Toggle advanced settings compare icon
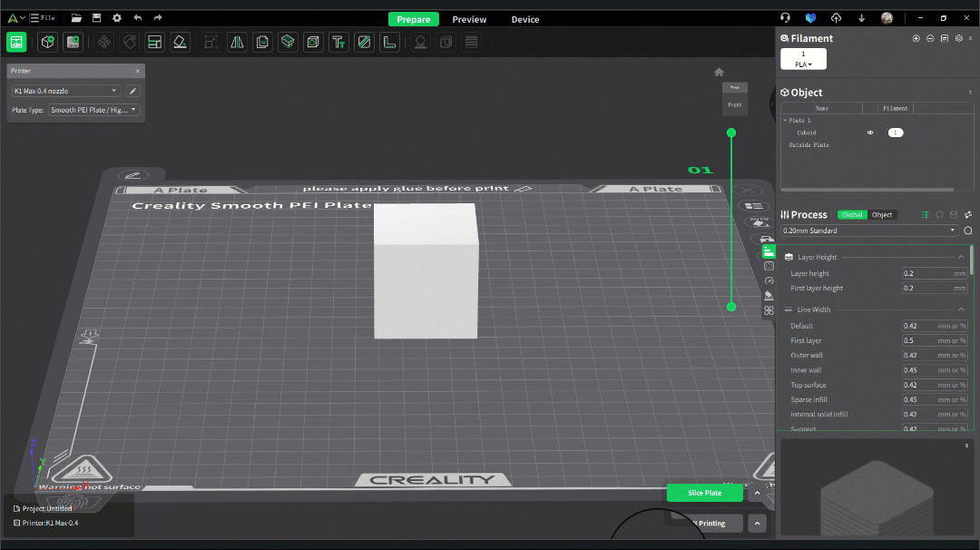 coord(925,214)
